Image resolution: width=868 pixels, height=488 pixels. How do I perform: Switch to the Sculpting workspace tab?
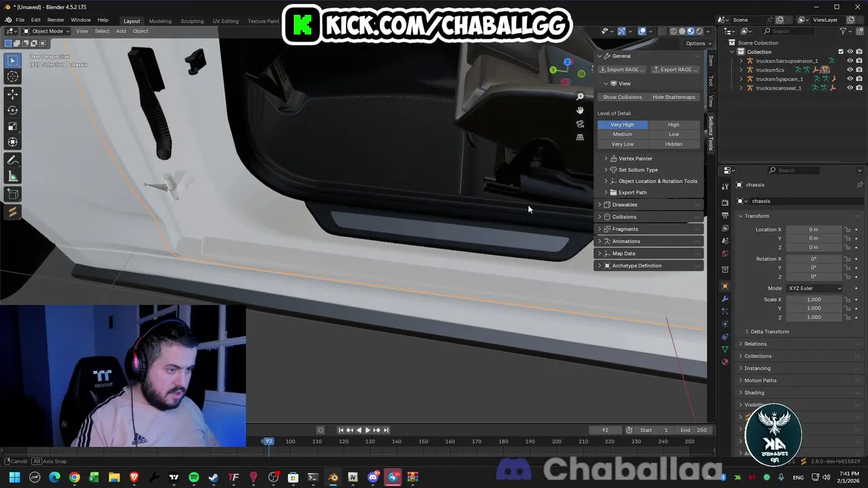(x=192, y=21)
